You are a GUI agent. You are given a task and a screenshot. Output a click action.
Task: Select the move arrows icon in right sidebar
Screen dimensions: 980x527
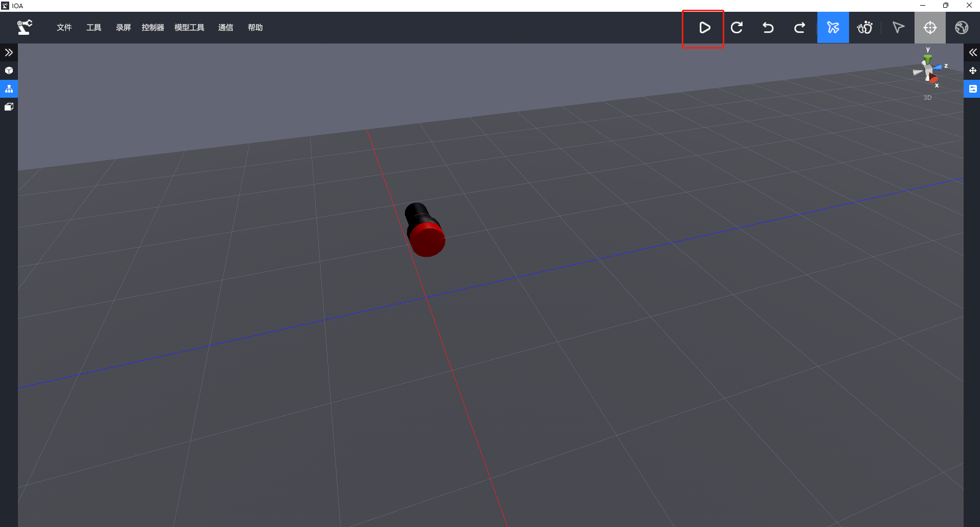pyautogui.click(x=972, y=71)
